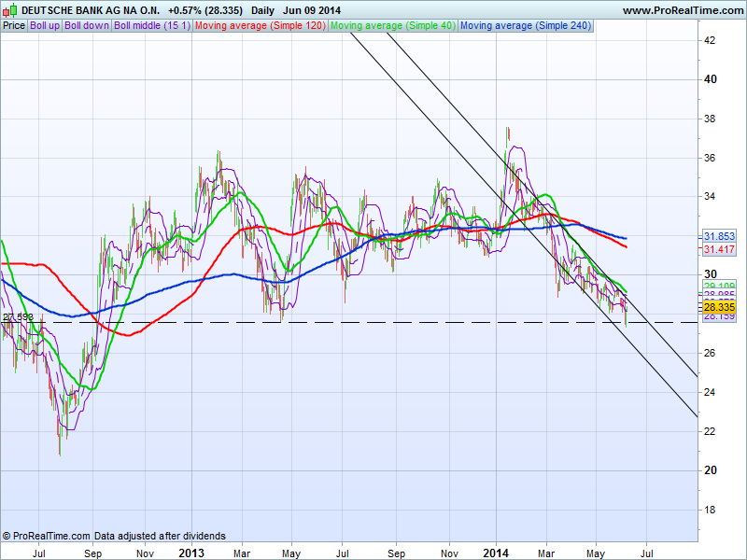
Task: Select the Boll up indicator label
Action: 45,26
